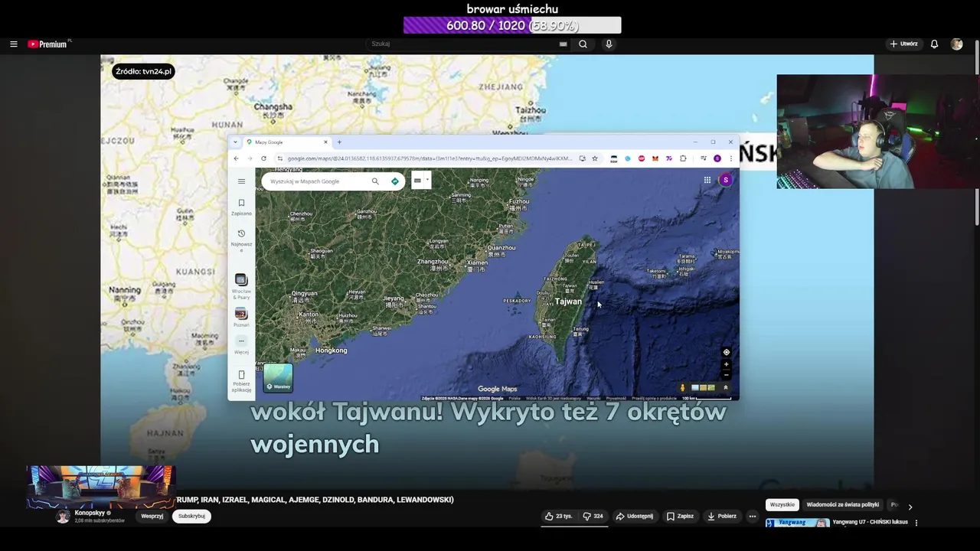Select the Wszystkie filter chip
Screen dimensions: 980x551
click(x=782, y=505)
